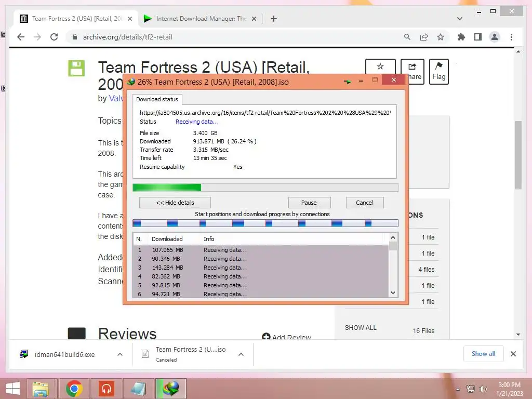Image resolution: width=532 pixels, height=399 pixels.
Task: Flag this archive item
Action: coord(438,71)
